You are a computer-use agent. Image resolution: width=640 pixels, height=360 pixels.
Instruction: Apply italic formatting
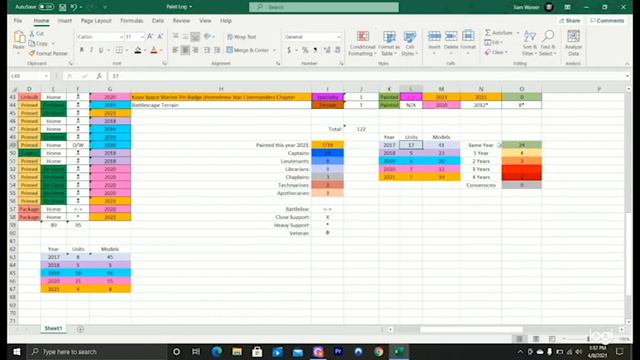click(91, 50)
